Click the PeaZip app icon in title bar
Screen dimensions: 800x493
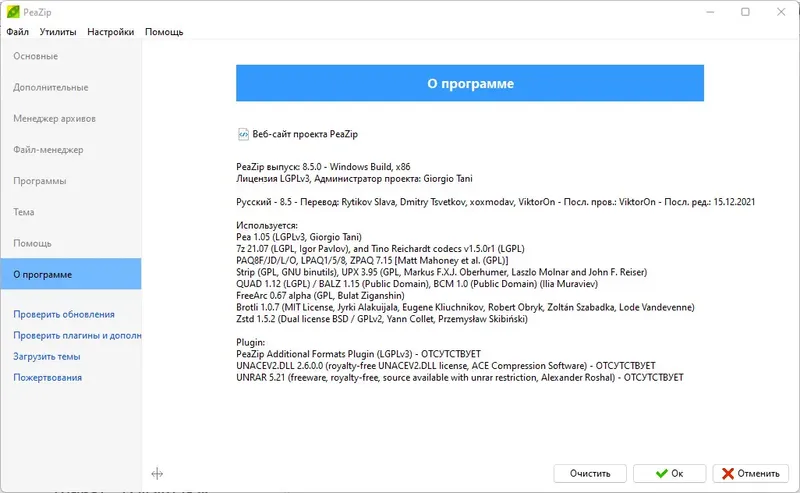13,12
